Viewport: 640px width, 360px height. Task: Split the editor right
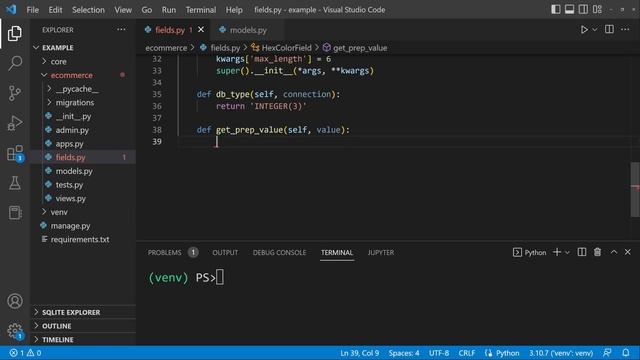click(x=609, y=29)
